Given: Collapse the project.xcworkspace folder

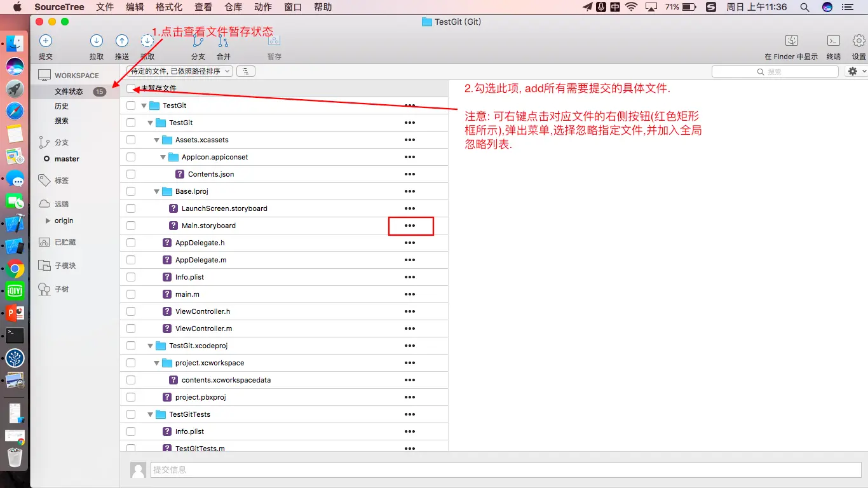Looking at the screenshot, I should coord(157,363).
